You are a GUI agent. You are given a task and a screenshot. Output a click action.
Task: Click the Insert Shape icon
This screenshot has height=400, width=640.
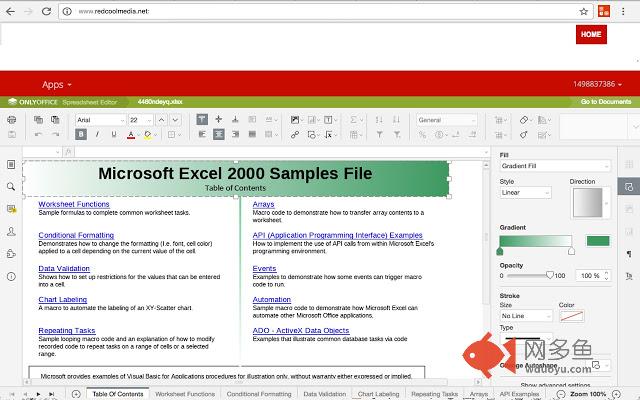coord(312,134)
